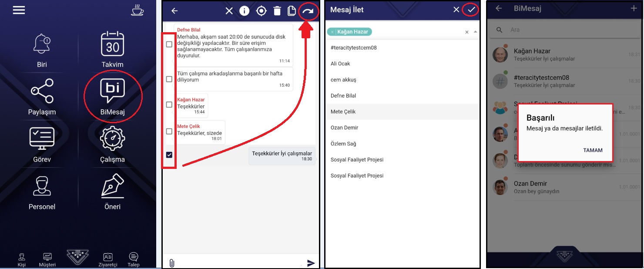Select Mete Çelik as recipient
The width and height of the screenshot is (644, 269).
[402, 112]
